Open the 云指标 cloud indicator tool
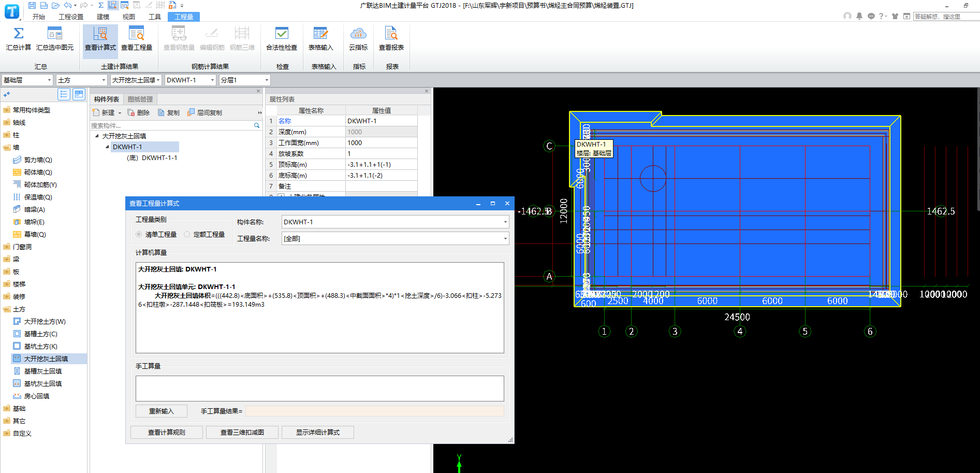This screenshot has height=473, width=980. tap(358, 39)
